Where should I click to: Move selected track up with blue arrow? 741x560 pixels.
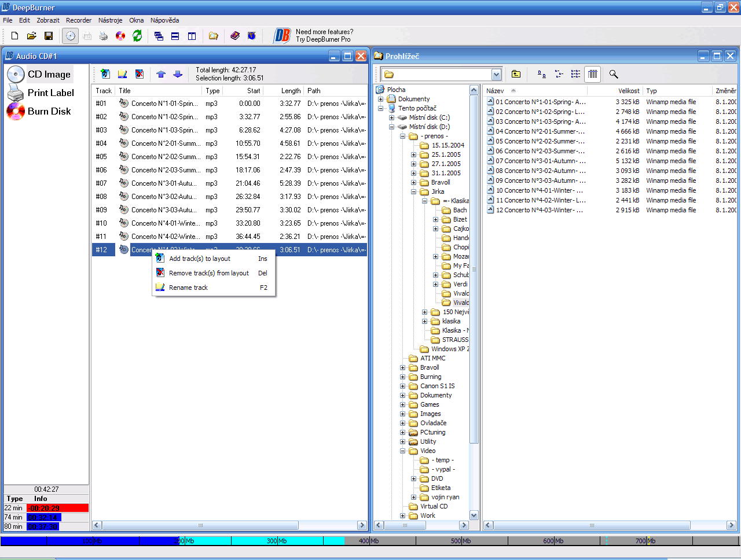(x=161, y=74)
